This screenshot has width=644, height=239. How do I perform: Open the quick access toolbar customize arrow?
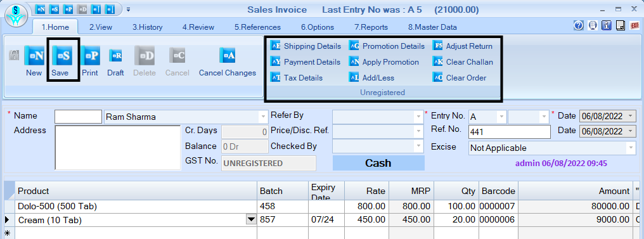tap(128, 9)
